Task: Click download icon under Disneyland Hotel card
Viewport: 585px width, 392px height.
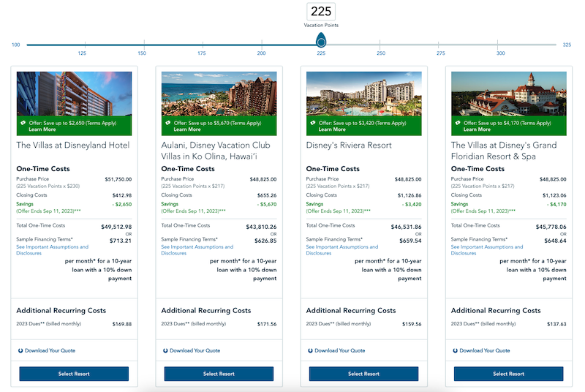Action: tap(20, 350)
